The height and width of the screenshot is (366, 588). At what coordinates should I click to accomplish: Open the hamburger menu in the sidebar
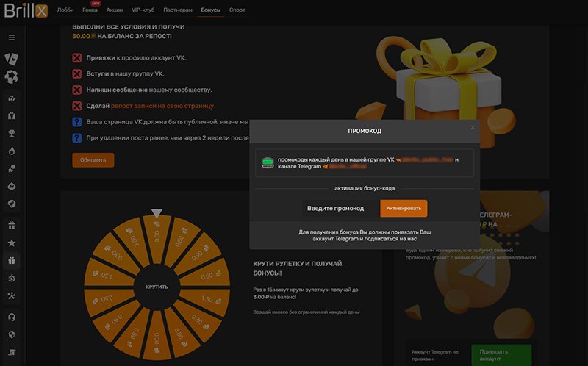11,37
